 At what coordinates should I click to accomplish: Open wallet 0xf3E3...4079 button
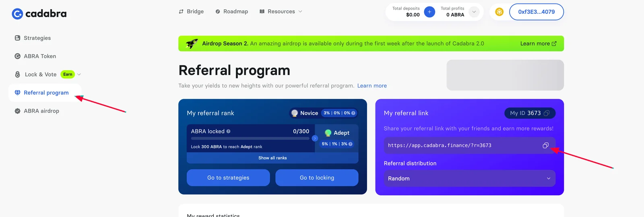click(x=536, y=12)
